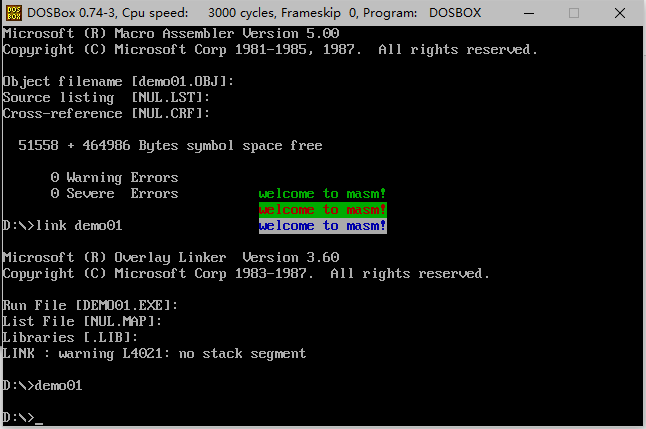Viewport: 646px width, 429px height.
Task: Click the 'D:\>link demo01' command line
Action: click(x=63, y=225)
